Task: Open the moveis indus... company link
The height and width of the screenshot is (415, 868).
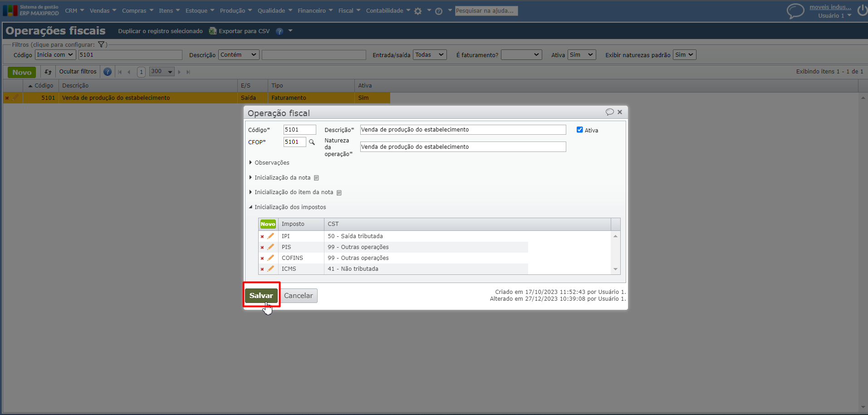Action: tap(830, 7)
